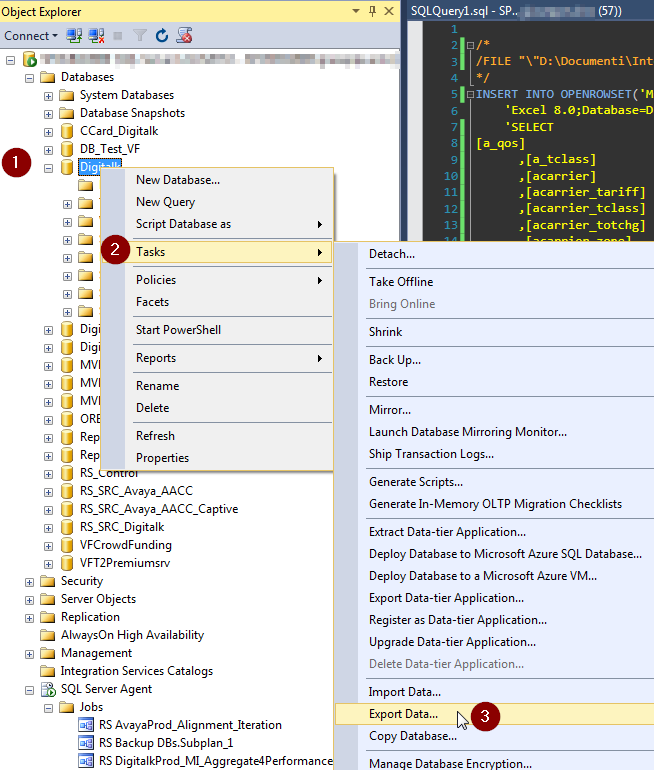The height and width of the screenshot is (770, 654).
Task: Choose Import Data... in Tasks submenu
Action: coord(494,692)
